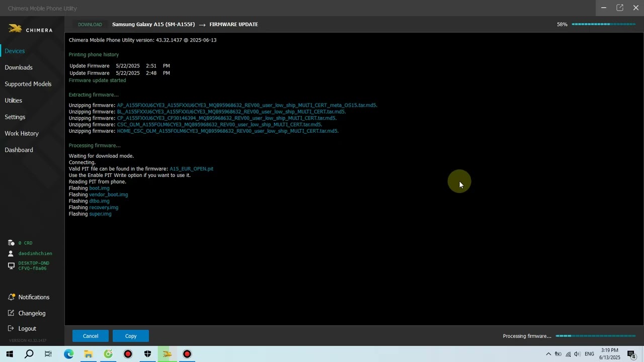Click the Chimera version line in the log
Image resolution: width=644 pixels, height=362 pixels.
click(x=143, y=40)
